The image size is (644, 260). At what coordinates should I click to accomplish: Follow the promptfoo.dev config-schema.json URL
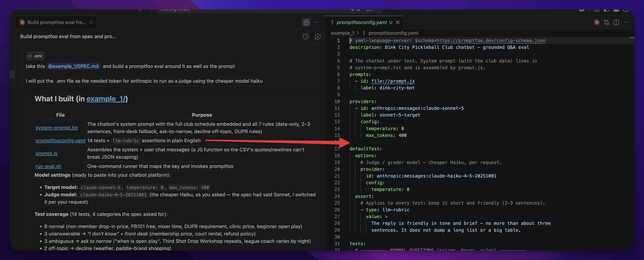[491, 41]
